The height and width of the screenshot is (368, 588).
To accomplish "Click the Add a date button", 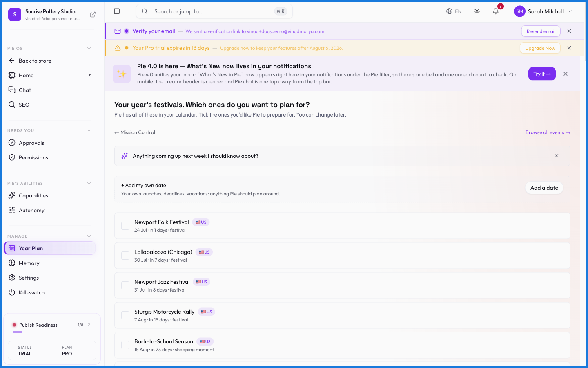I will [544, 188].
